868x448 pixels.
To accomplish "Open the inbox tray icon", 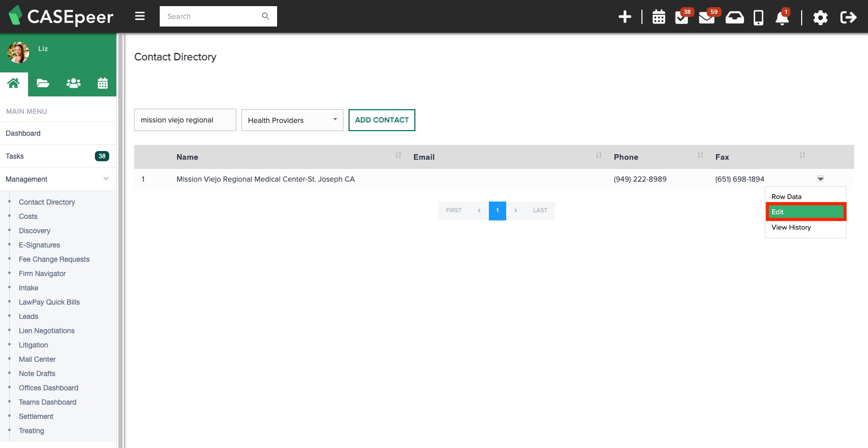I will click(x=734, y=17).
